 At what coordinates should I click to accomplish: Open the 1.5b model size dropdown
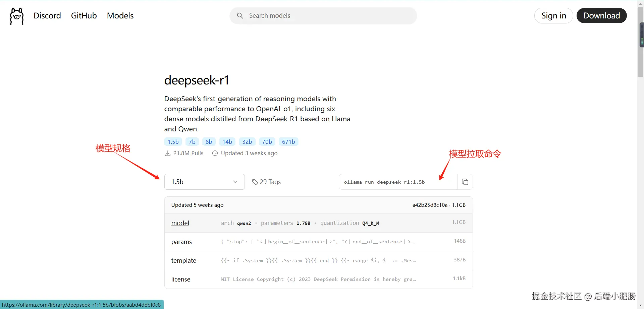pos(205,182)
